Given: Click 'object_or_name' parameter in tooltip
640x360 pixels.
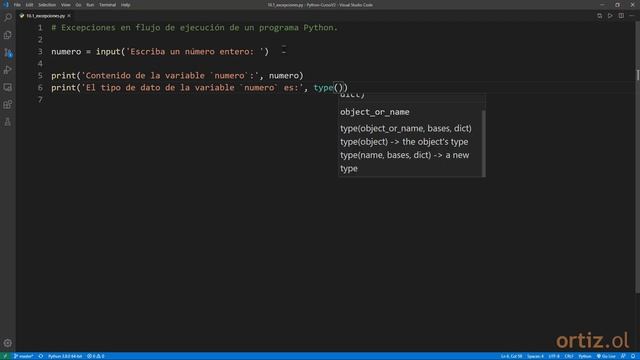Looking at the screenshot, I should 375,112.
